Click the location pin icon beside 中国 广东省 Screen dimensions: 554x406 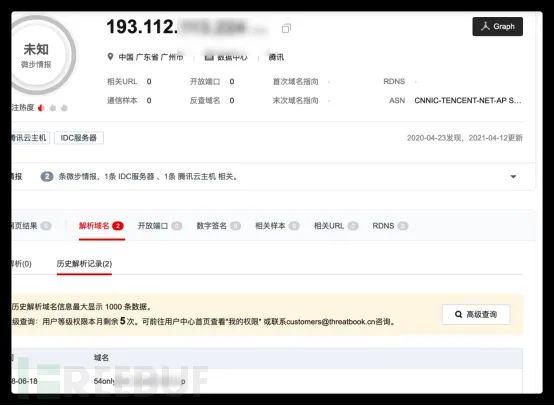tap(110, 57)
